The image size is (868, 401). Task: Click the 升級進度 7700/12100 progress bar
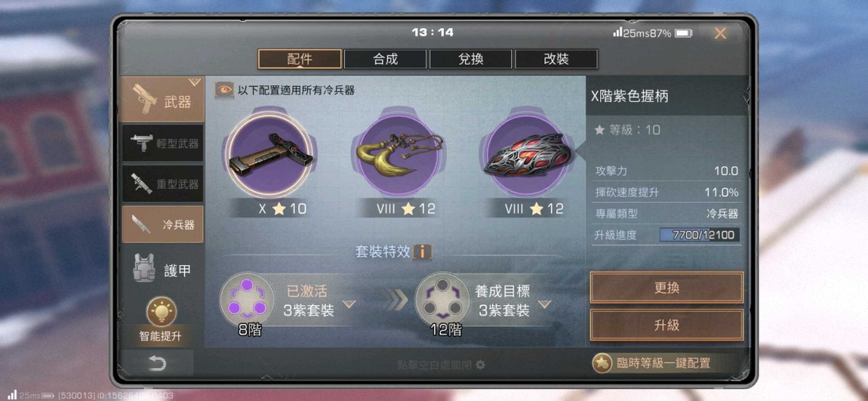point(700,235)
